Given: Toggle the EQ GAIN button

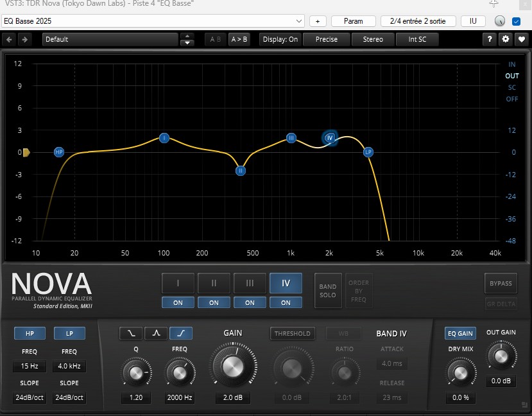Looking at the screenshot, I should pos(460,334).
